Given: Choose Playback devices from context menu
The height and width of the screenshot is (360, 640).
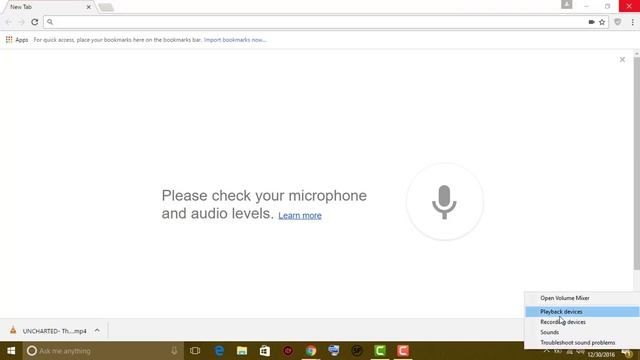Looking at the screenshot, I should tap(582, 311).
